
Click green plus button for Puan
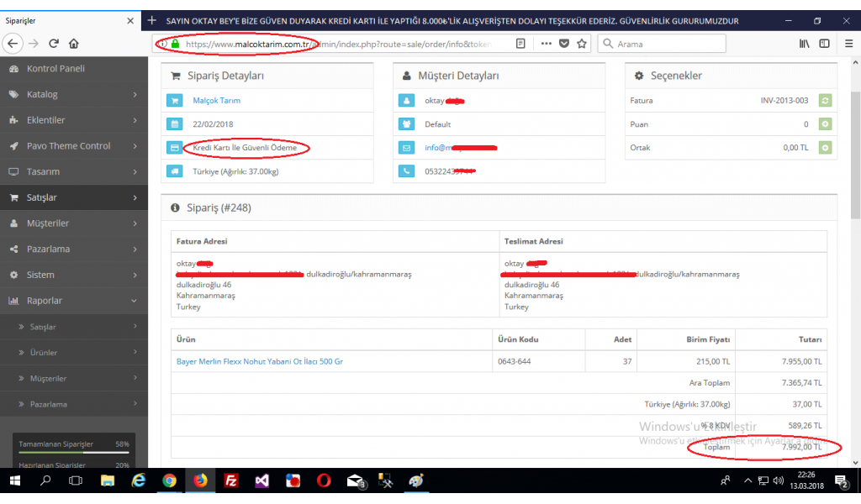pos(825,124)
